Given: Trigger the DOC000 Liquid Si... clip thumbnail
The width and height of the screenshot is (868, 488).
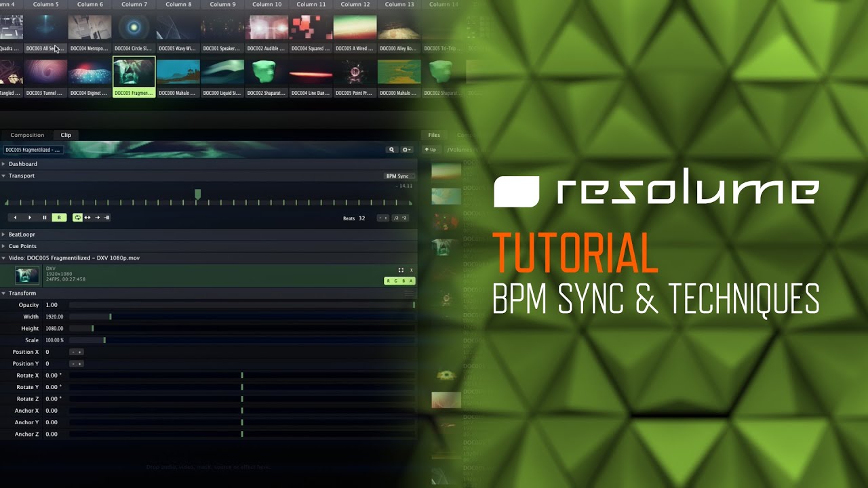Looking at the screenshot, I should [222, 72].
